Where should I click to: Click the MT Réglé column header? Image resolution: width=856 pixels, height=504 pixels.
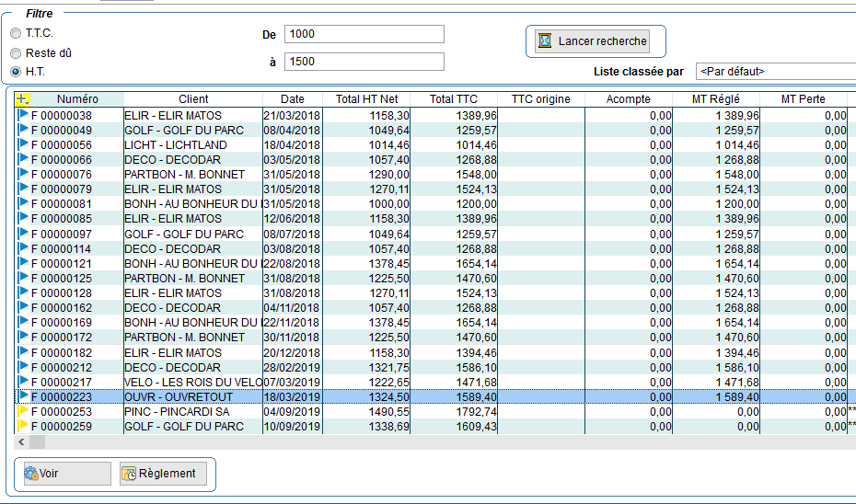(716, 99)
